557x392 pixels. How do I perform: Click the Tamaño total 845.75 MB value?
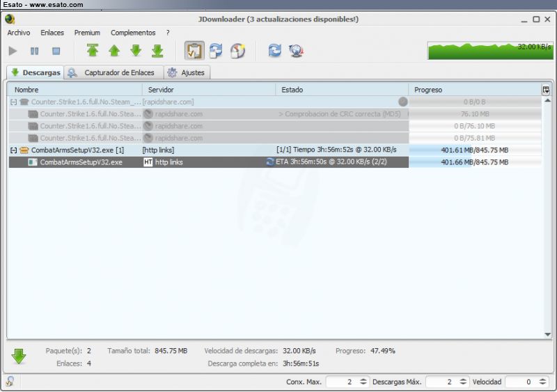pyautogui.click(x=171, y=351)
